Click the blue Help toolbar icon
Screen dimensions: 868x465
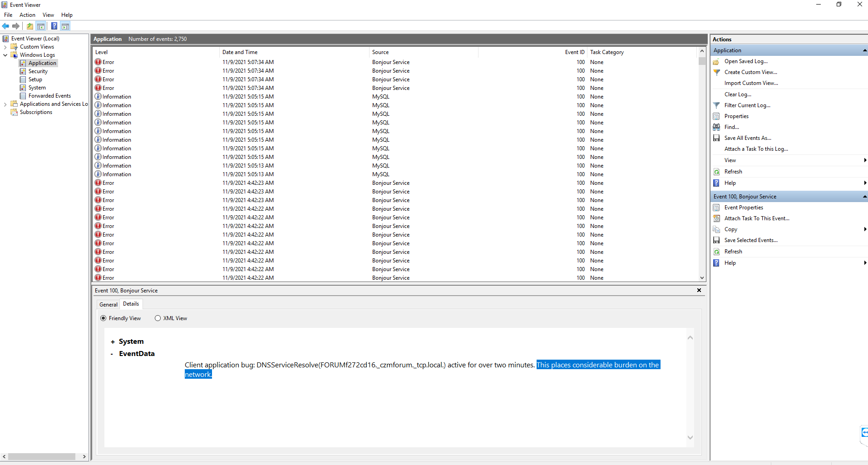pos(54,26)
